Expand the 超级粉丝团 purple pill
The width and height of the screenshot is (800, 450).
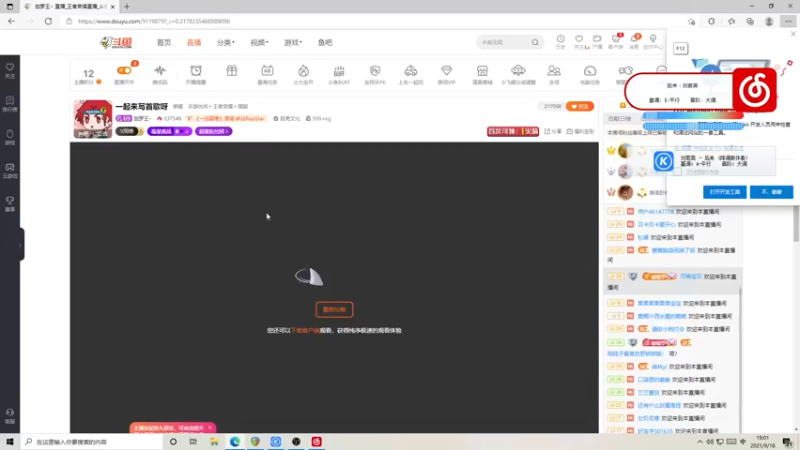213,131
